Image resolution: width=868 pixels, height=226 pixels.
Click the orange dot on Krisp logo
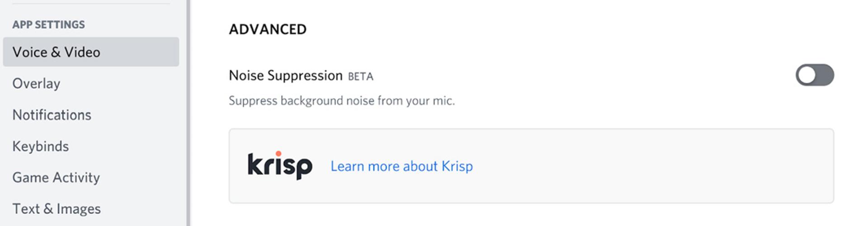click(278, 154)
